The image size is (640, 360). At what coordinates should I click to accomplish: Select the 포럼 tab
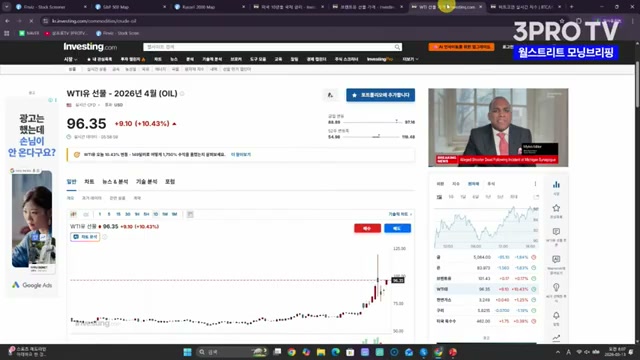pyautogui.click(x=170, y=182)
